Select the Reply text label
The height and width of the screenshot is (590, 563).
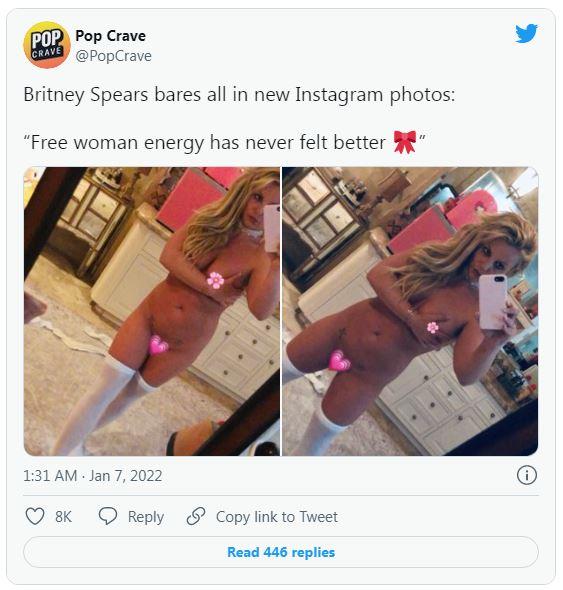pos(146,517)
